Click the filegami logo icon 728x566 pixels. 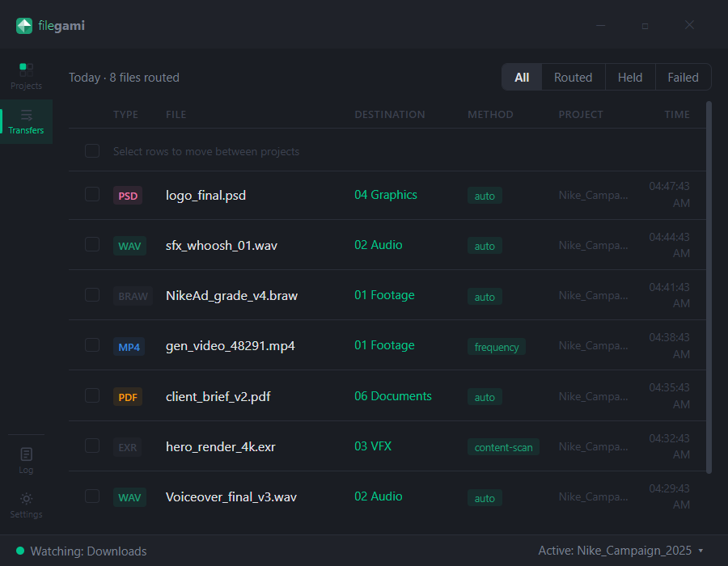point(24,26)
